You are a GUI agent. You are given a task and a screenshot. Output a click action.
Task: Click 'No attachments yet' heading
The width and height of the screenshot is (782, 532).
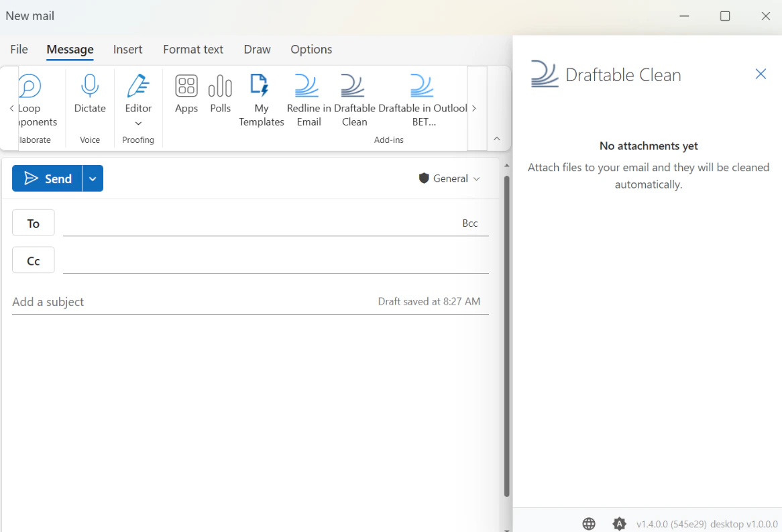(649, 146)
